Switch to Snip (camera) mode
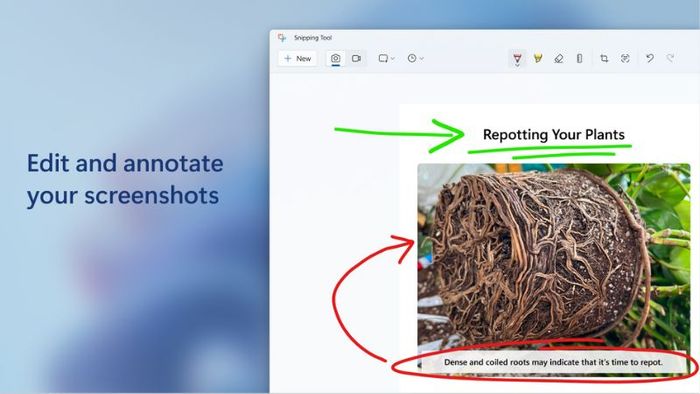700x394 pixels. point(336,58)
